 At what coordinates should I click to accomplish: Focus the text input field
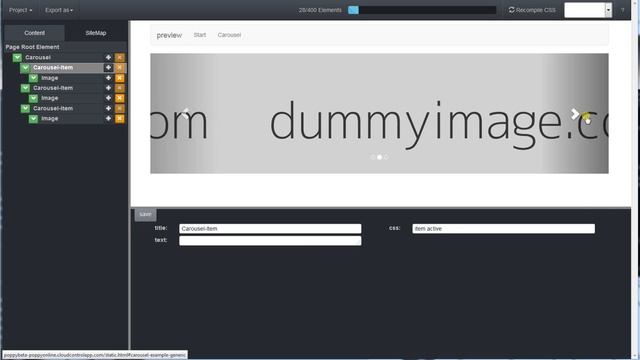(270, 241)
